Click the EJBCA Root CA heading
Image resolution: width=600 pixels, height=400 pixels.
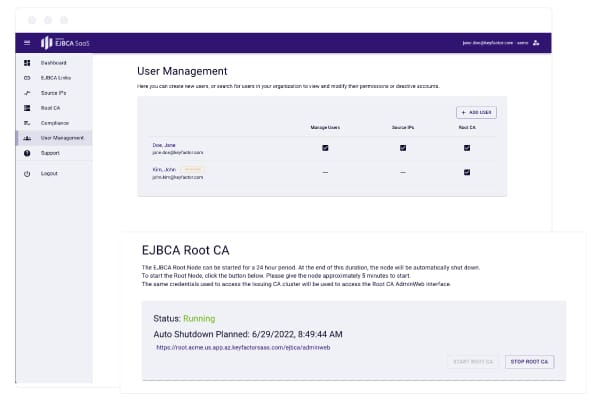(x=186, y=250)
